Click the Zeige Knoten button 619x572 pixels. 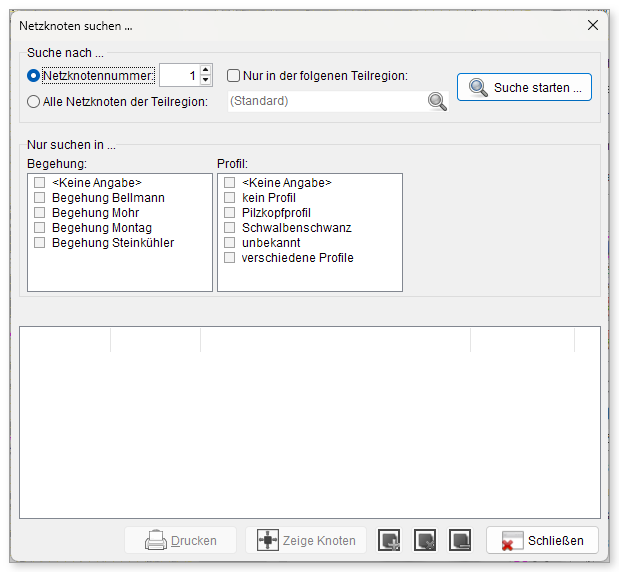(306, 540)
